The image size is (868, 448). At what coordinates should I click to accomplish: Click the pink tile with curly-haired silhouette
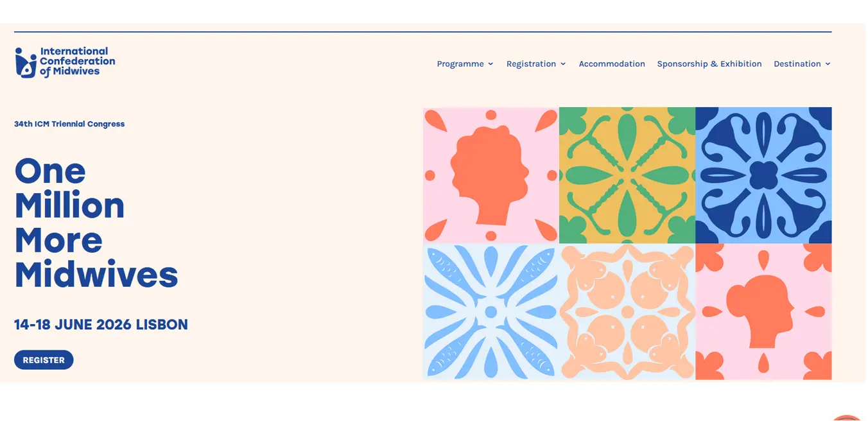[x=490, y=175]
